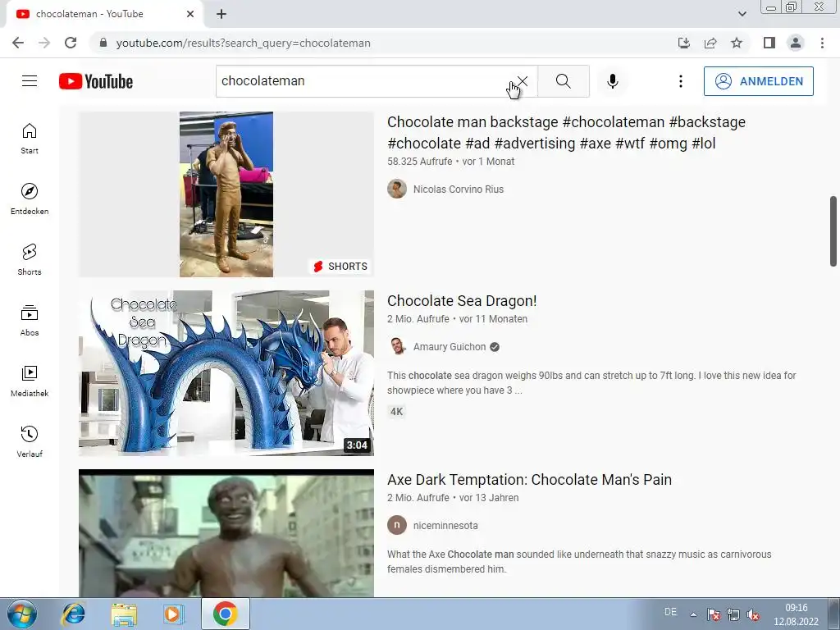Click Nicolas Corvino Rius channel avatar
Image resolution: width=840 pixels, height=630 pixels.
(x=397, y=189)
